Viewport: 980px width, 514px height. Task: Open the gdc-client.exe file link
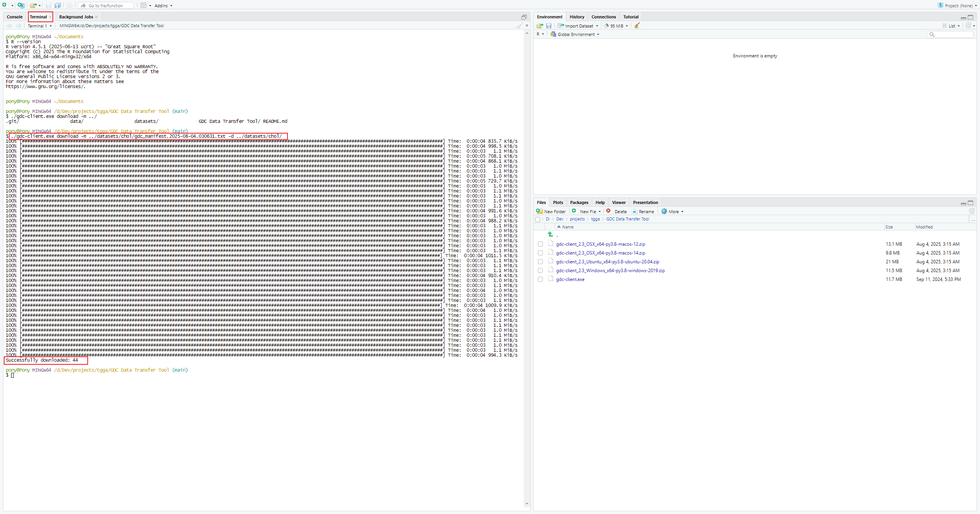tap(570, 279)
